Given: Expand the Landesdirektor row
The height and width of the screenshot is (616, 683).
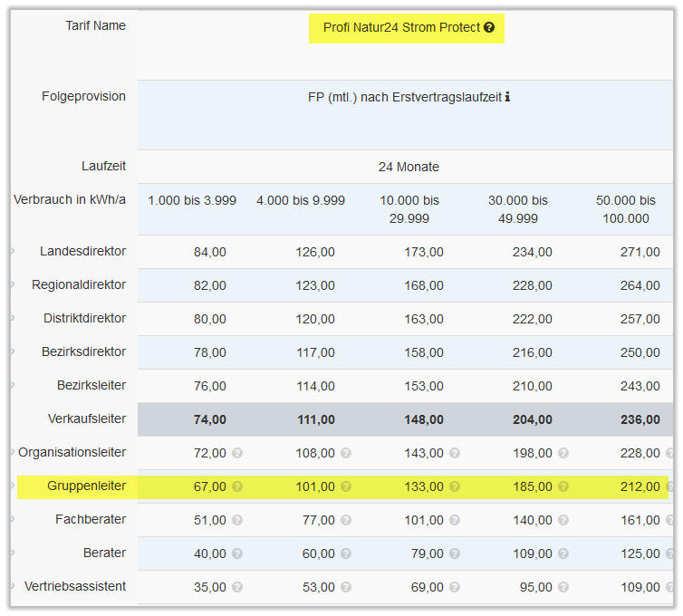Looking at the screenshot, I should pos(14,251).
